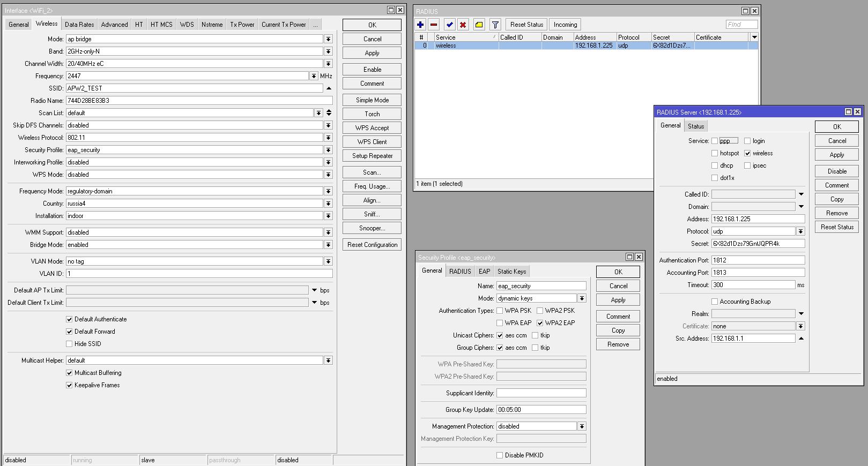This screenshot has width=868, height=466.
Task: Enable RADIUS entry with the blue checkmark icon
Action: (x=450, y=25)
